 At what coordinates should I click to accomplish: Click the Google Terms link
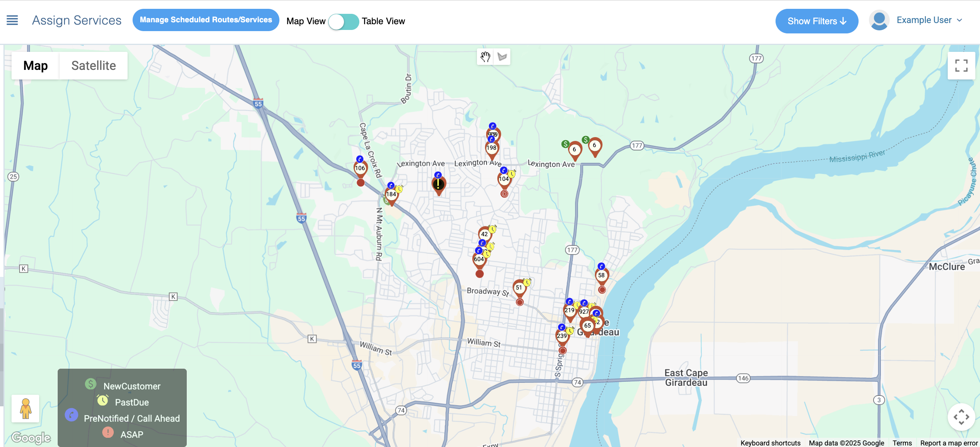(902, 443)
